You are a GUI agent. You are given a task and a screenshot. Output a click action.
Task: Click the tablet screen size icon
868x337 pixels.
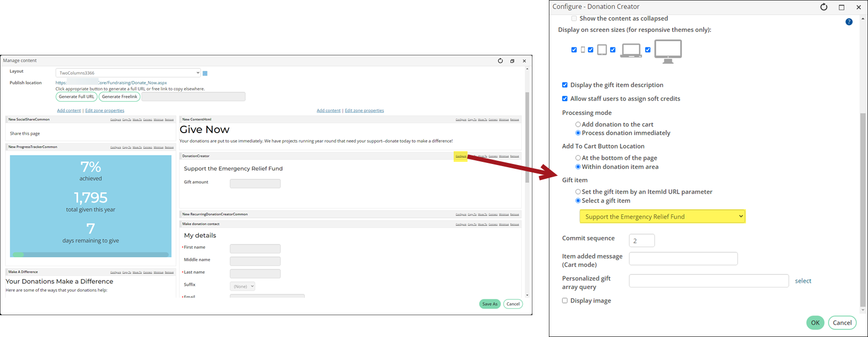point(602,50)
